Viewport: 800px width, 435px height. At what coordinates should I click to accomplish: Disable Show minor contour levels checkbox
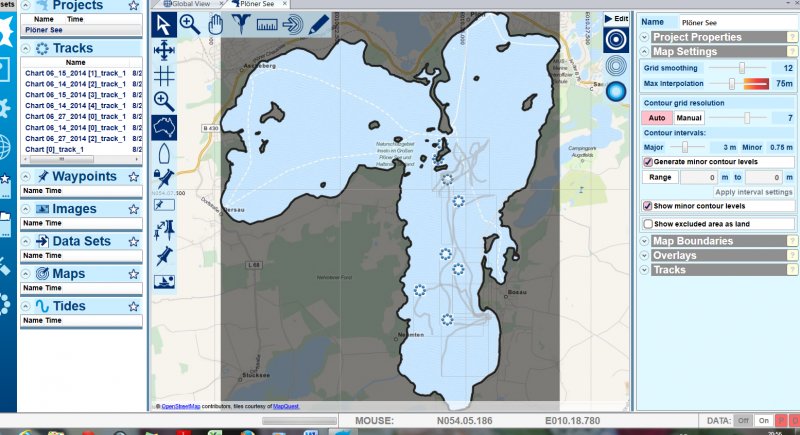pyautogui.click(x=647, y=206)
